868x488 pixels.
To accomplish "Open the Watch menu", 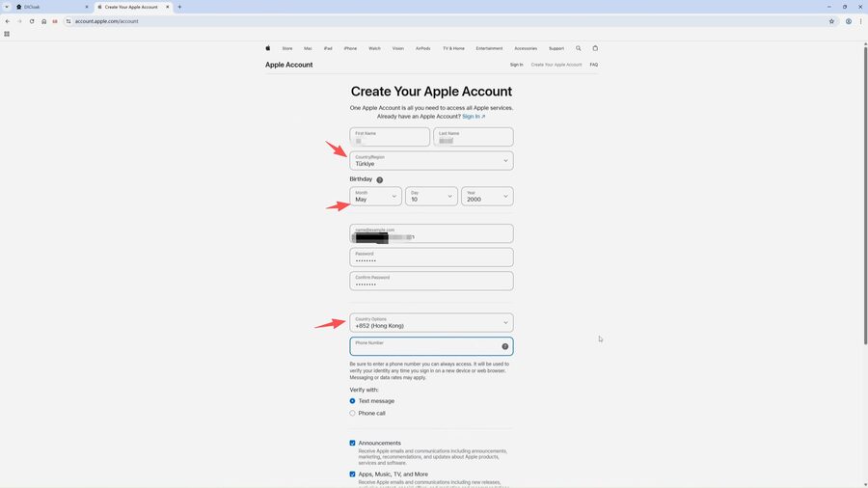I will click(x=375, y=48).
